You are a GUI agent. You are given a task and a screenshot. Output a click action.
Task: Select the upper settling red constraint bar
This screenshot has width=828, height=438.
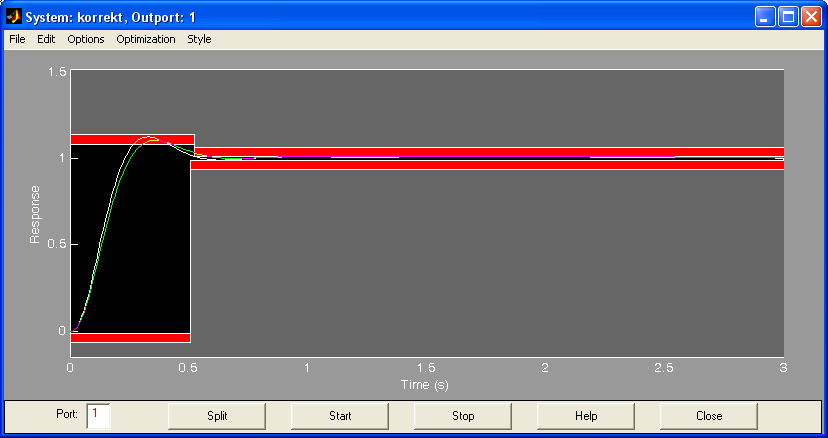click(x=489, y=152)
